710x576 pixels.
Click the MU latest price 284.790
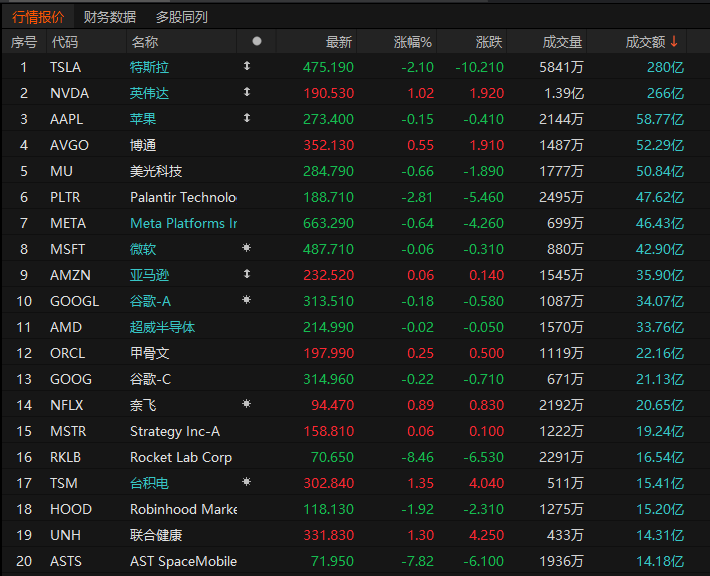click(328, 171)
